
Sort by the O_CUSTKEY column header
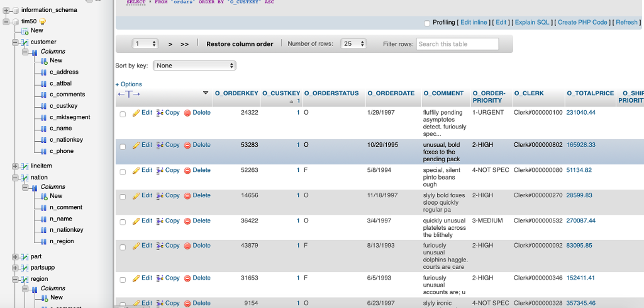coord(281,93)
